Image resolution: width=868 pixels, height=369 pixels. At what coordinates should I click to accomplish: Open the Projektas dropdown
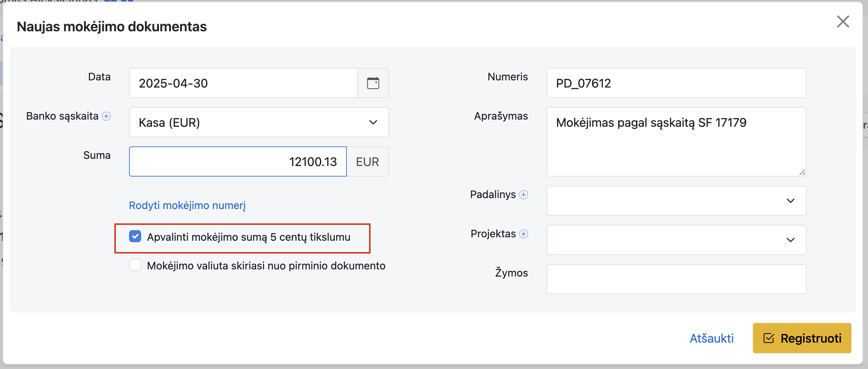676,240
